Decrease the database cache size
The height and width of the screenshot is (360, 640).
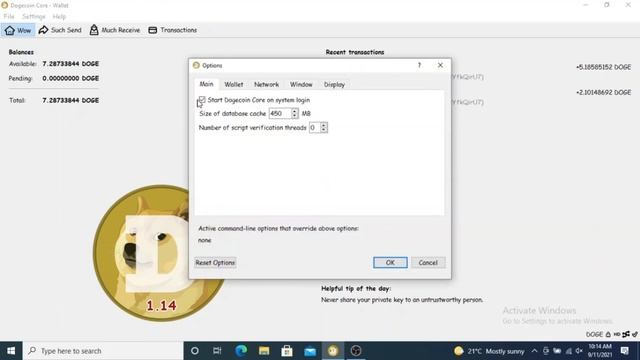tap(295, 116)
